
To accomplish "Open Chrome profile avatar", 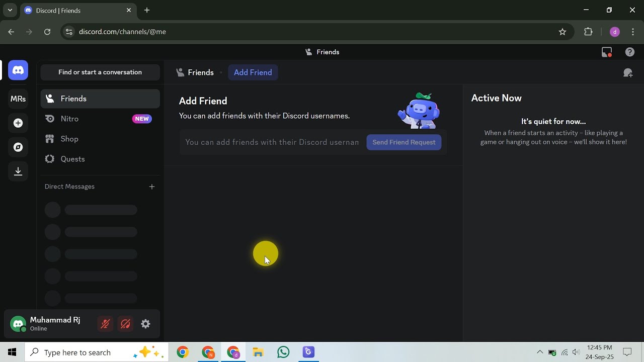I will pos(614,32).
